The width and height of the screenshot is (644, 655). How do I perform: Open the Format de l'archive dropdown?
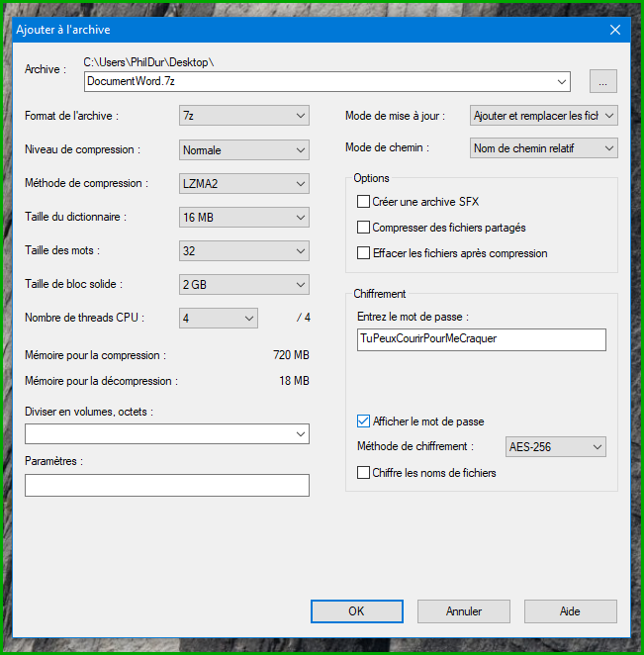pos(244,116)
